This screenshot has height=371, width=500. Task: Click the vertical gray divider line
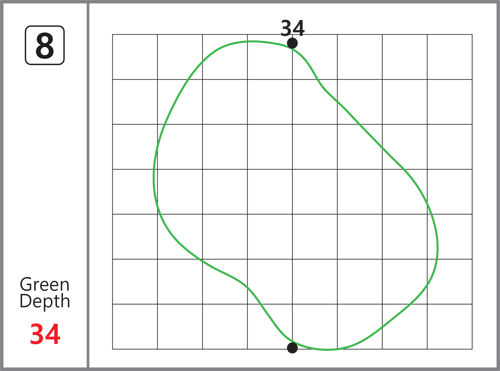pos(88,185)
